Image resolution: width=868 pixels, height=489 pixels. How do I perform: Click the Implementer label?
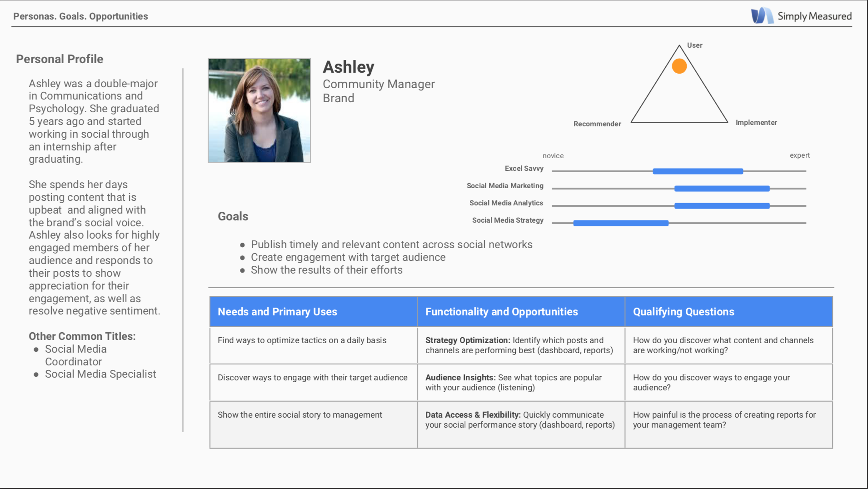pos(756,123)
